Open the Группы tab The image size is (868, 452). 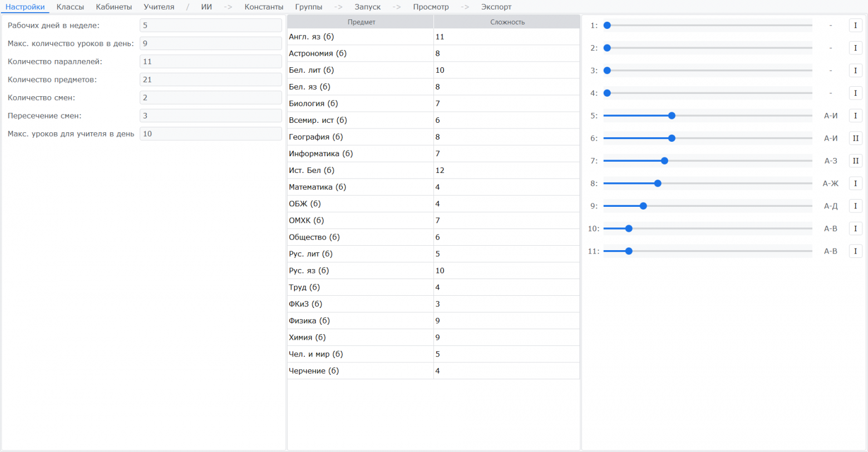click(309, 7)
